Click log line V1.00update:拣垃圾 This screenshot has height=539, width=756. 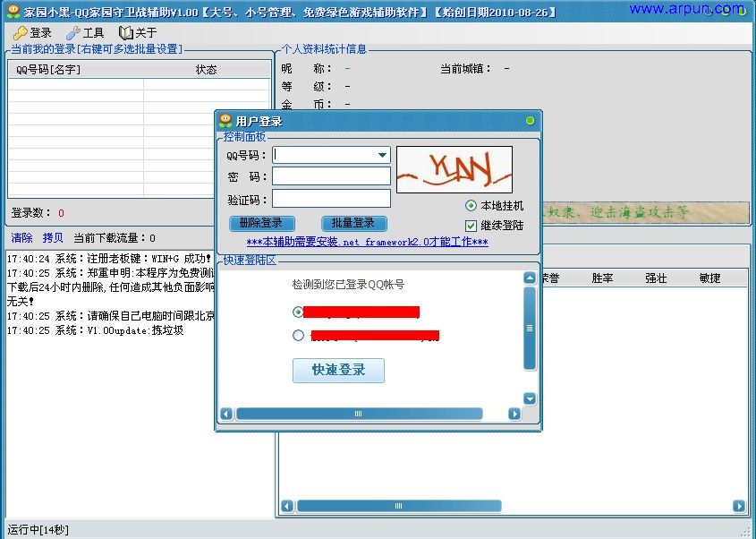(x=95, y=330)
